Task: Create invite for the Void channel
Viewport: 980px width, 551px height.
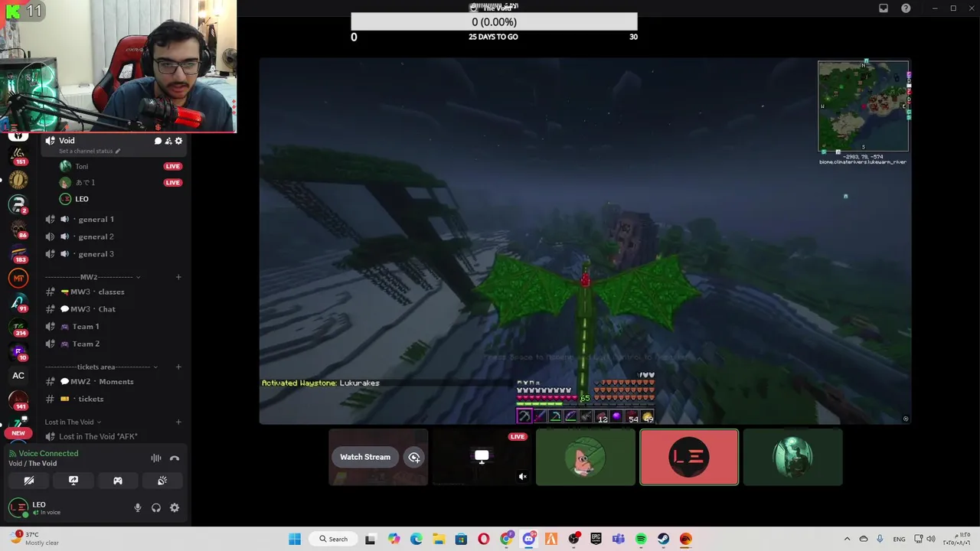Action: click(168, 141)
